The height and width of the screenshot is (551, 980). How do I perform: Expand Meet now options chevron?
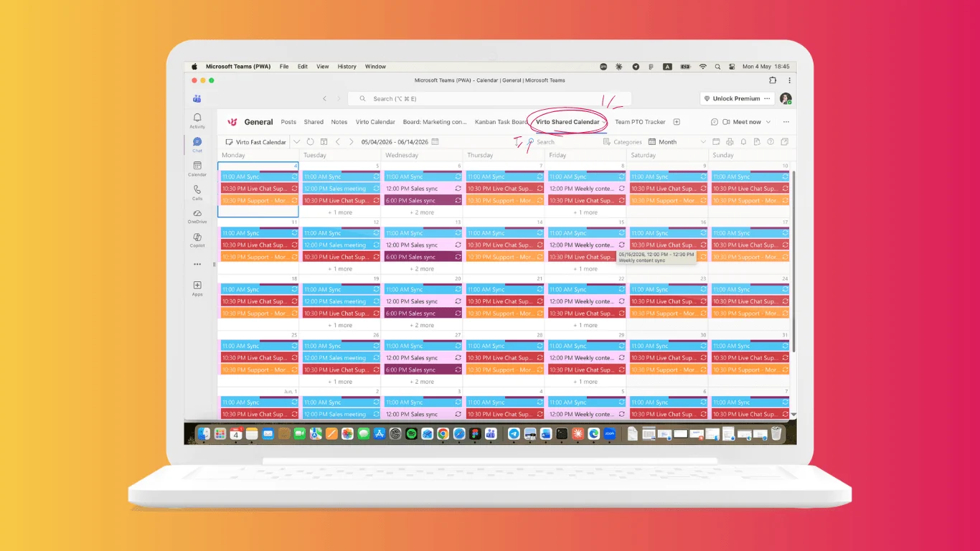(x=768, y=122)
